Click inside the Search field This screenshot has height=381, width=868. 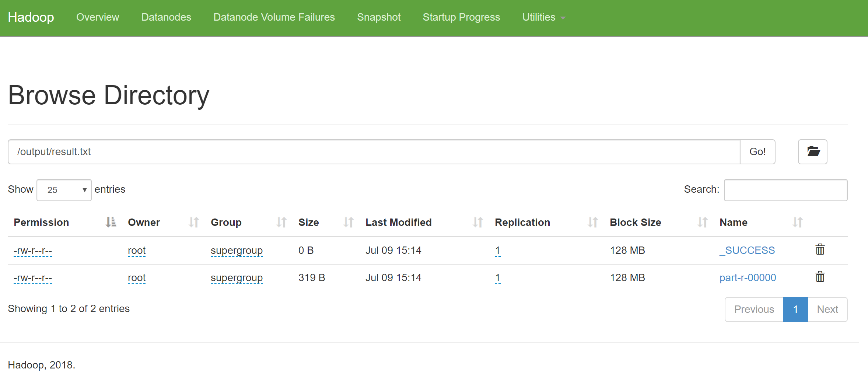[x=785, y=190]
